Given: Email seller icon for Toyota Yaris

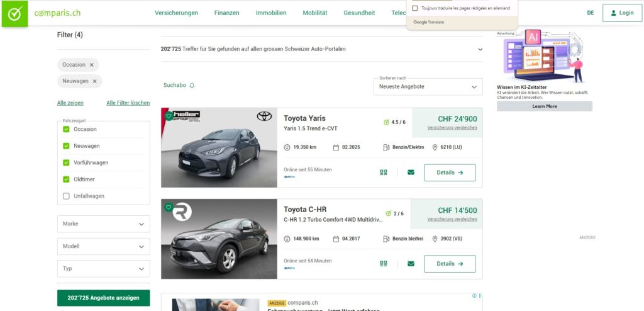Looking at the screenshot, I should click(x=411, y=172).
